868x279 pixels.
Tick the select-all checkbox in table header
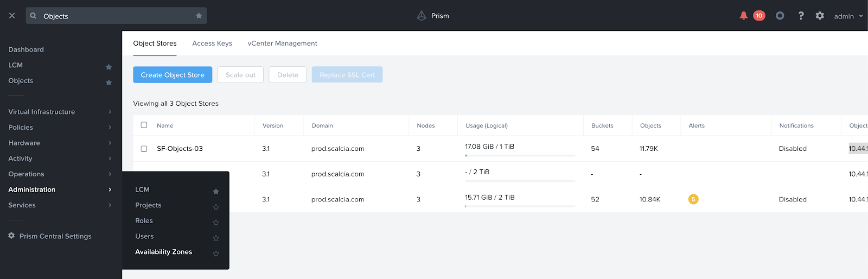click(x=144, y=125)
